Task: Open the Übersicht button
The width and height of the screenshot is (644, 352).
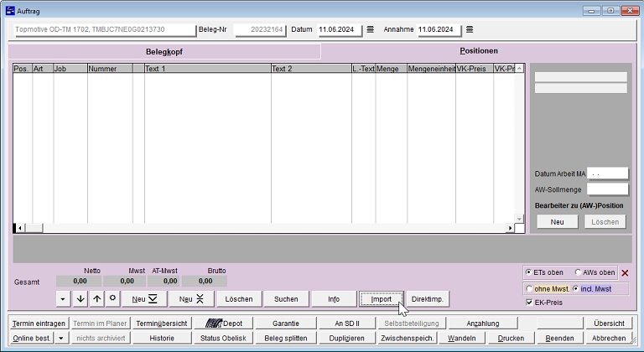Action: (x=609, y=324)
